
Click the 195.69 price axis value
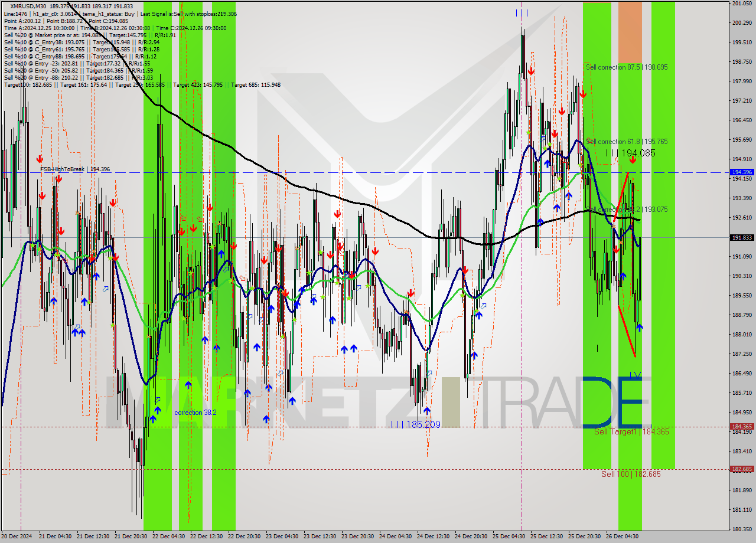(742, 140)
